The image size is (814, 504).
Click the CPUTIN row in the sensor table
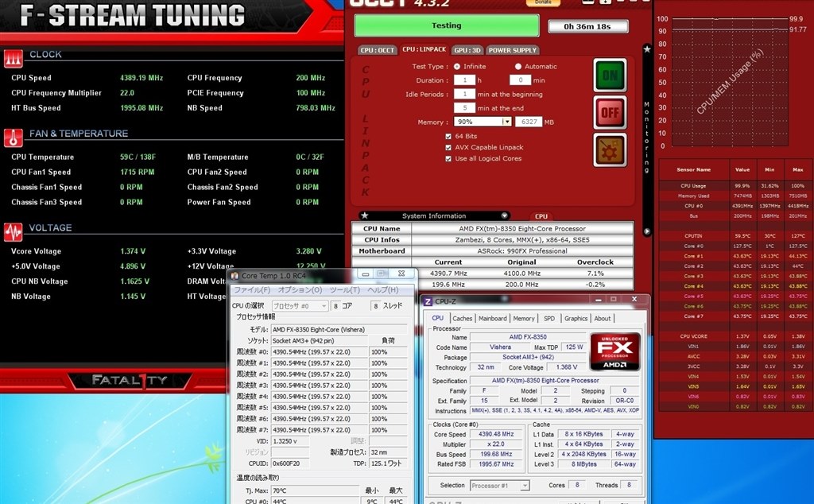pyautogui.click(x=734, y=235)
